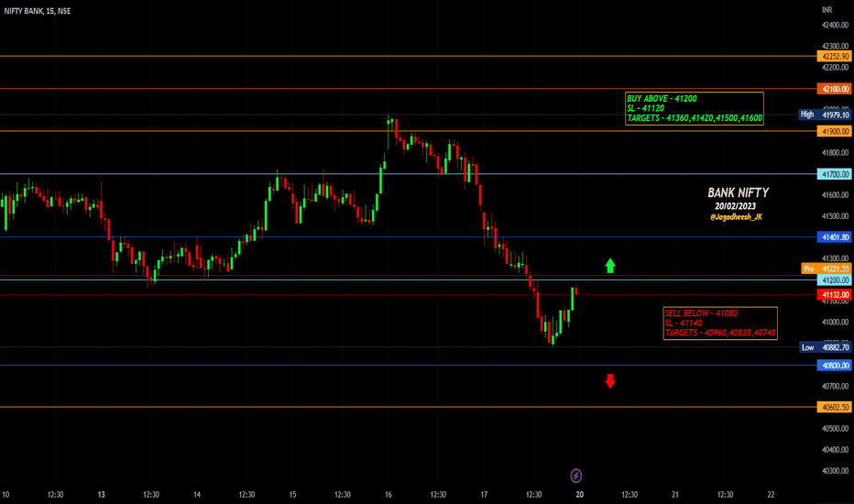The height and width of the screenshot is (504, 854).
Task: Click the 41200.00 cyan price label
Action: point(834,280)
